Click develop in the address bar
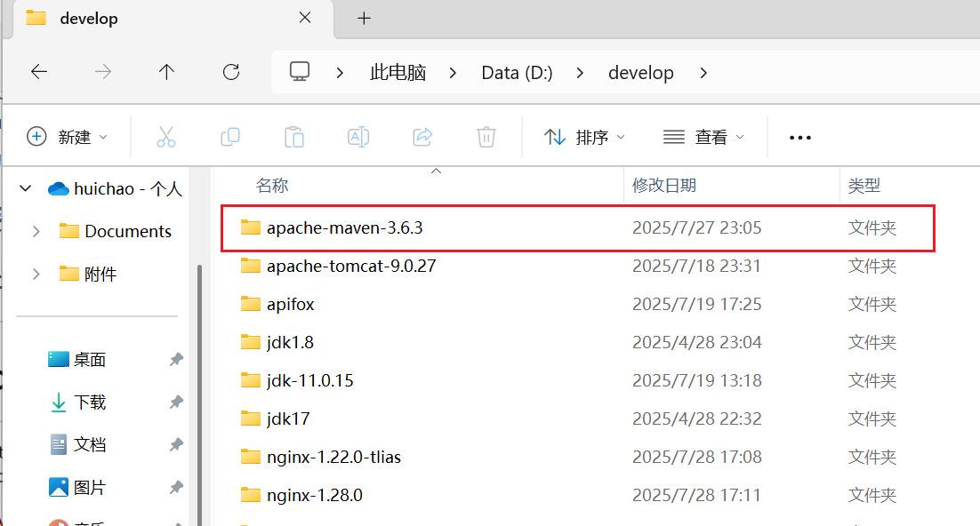The image size is (980, 526). [640, 73]
